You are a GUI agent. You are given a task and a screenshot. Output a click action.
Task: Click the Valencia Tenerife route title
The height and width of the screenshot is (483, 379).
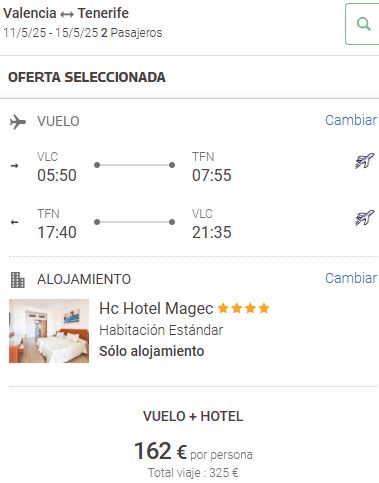click(66, 13)
